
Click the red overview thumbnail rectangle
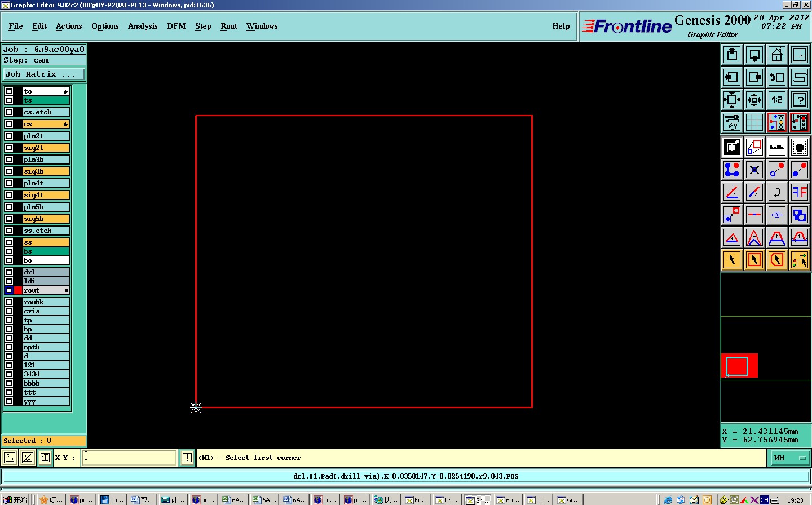pyautogui.click(x=739, y=366)
